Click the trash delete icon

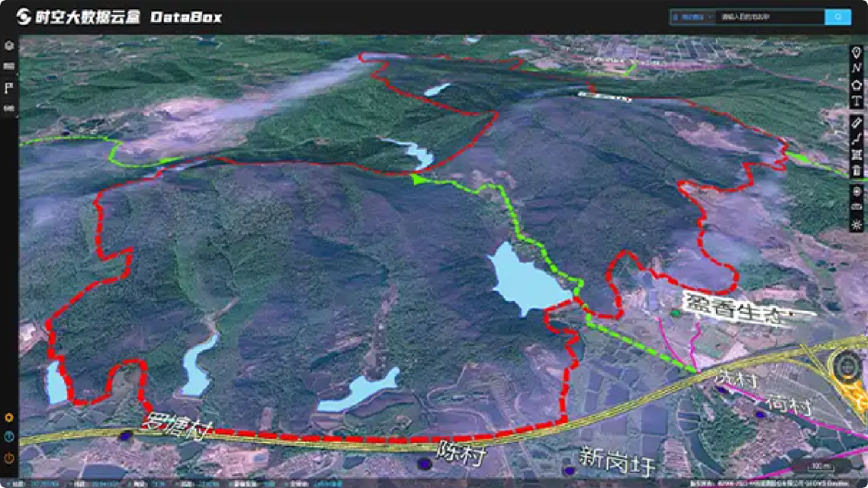[x=857, y=169]
